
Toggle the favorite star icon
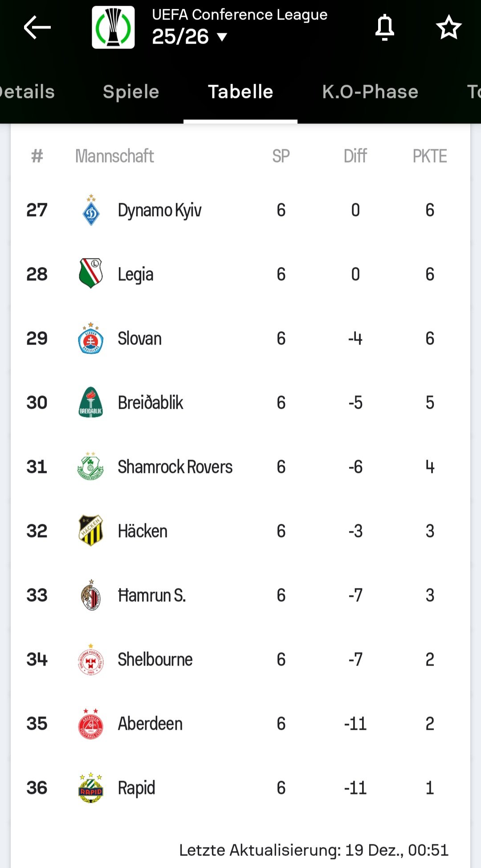(448, 28)
